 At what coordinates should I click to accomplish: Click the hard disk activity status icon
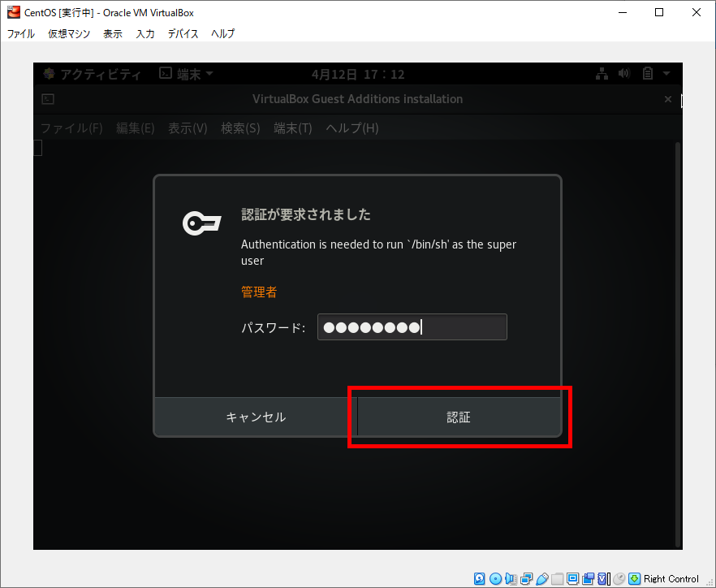480,579
